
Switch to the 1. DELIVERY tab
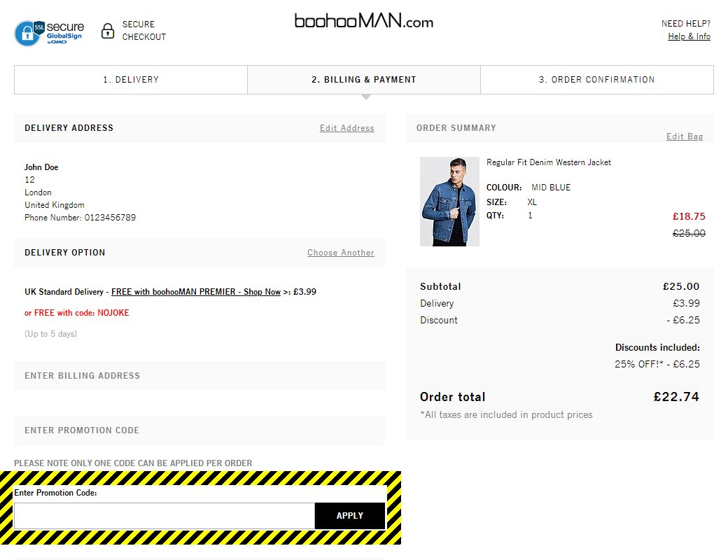pyautogui.click(x=130, y=79)
